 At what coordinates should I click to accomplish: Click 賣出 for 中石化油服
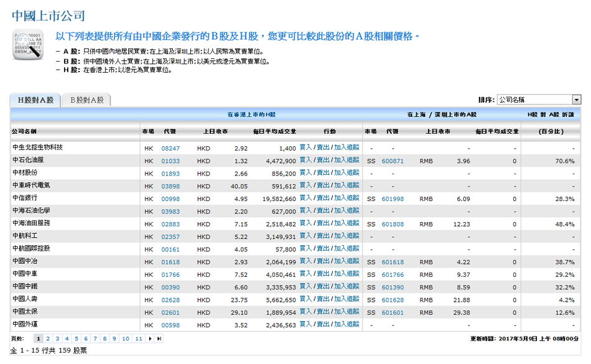pos(323,160)
